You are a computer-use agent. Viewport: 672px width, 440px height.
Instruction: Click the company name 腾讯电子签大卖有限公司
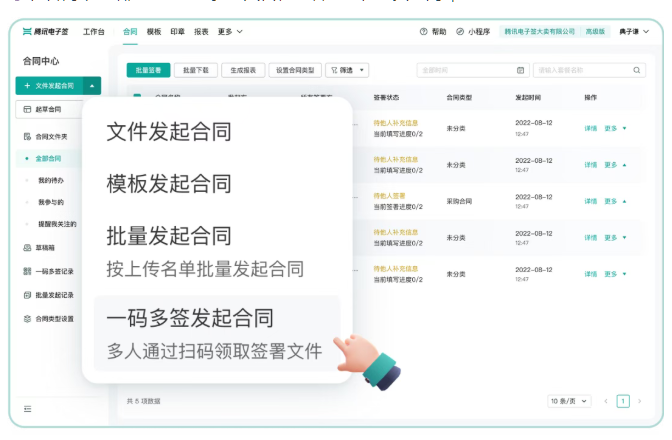point(540,32)
